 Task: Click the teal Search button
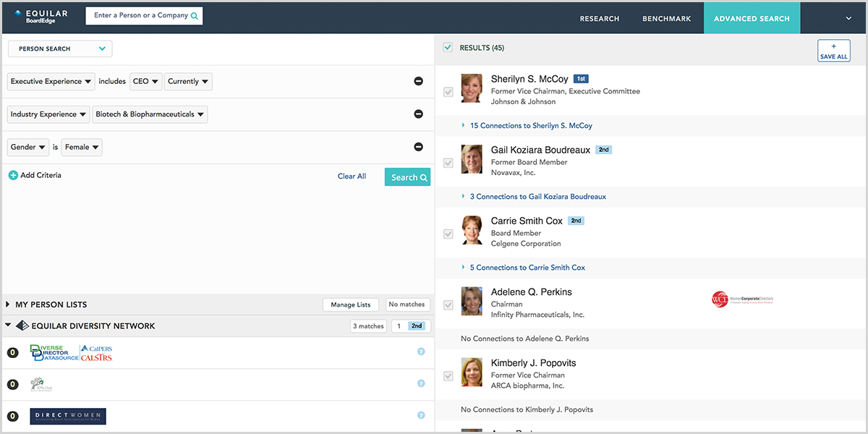[407, 177]
